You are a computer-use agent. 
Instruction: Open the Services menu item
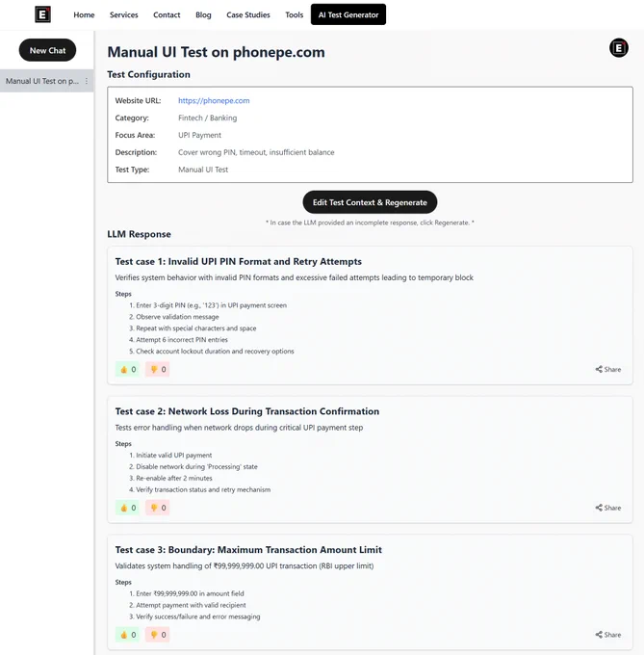pyautogui.click(x=124, y=14)
